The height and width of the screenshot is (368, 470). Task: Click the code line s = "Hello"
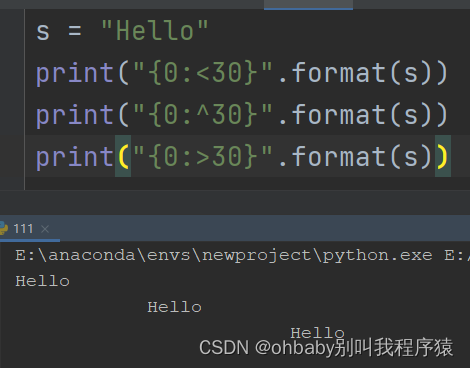[x=122, y=31]
